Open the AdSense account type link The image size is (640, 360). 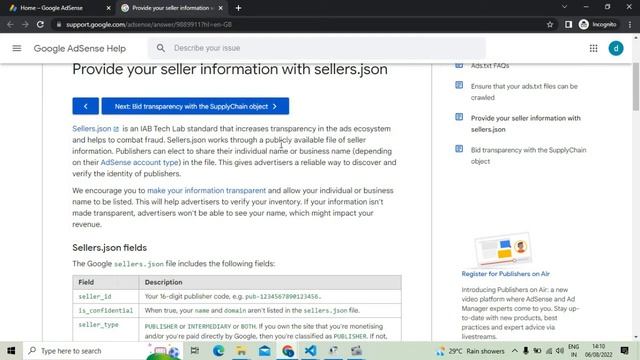point(140,162)
